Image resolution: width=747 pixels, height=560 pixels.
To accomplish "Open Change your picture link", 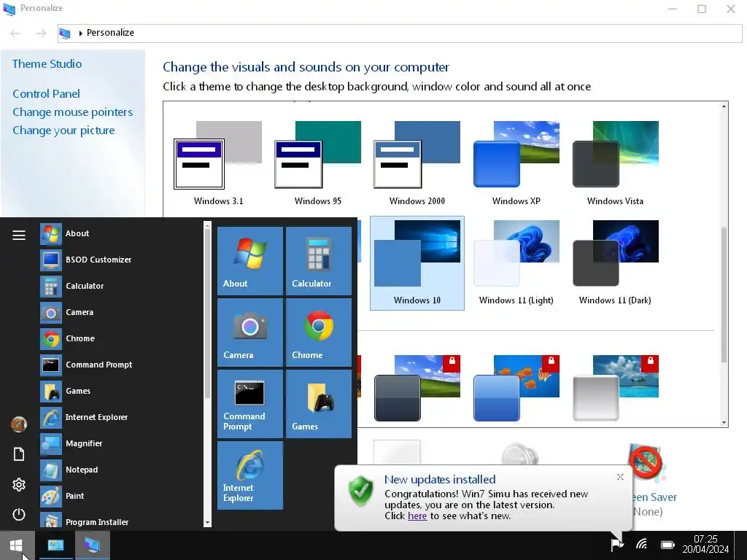I will (x=63, y=131).
